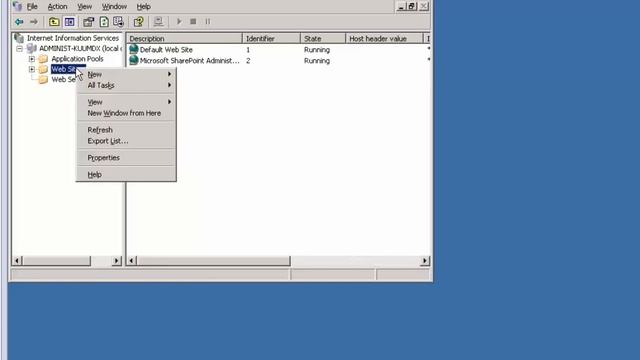Click the Help question-mark toolbar icon
The width and height of the screenshot is (640, 360).
tap(139, 22)
